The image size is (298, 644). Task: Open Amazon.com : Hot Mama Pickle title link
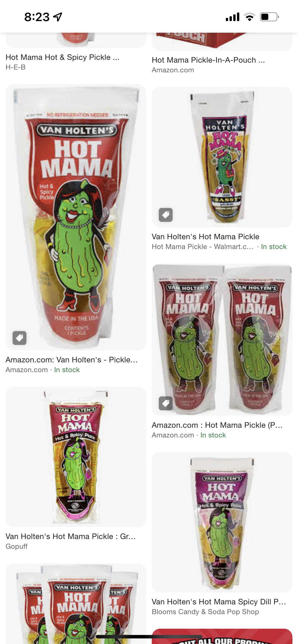click(x=217, y=425)
